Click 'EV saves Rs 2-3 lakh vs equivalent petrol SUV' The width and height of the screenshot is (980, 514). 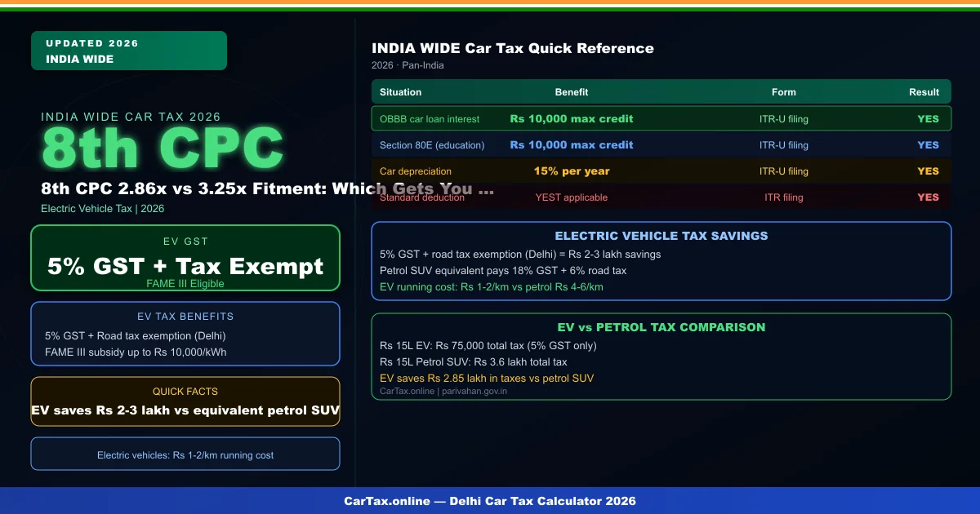tap(185, 410)
